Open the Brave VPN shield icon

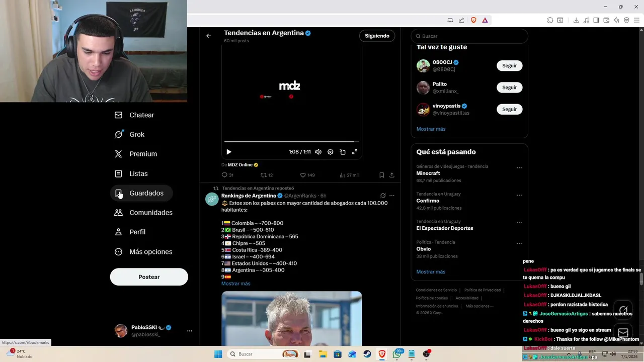626,20
